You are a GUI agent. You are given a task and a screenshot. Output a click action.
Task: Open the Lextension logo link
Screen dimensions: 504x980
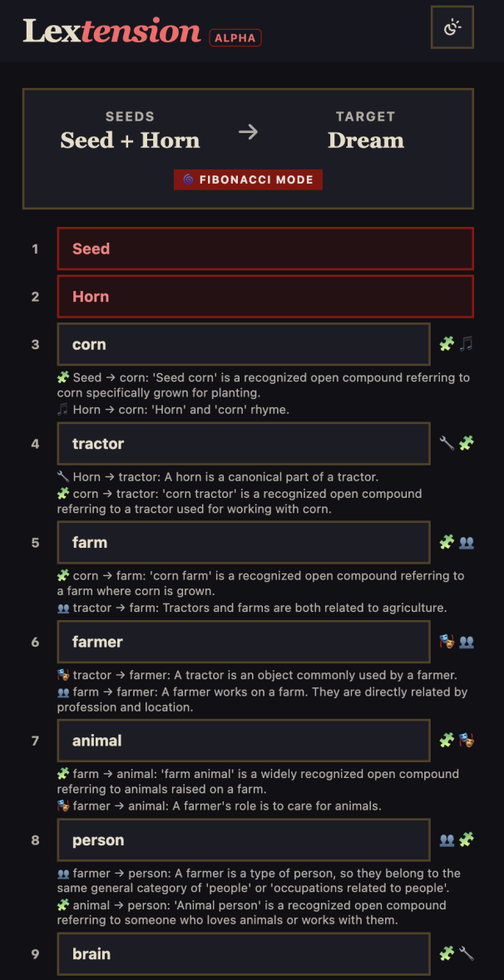[x=111, y=32]
